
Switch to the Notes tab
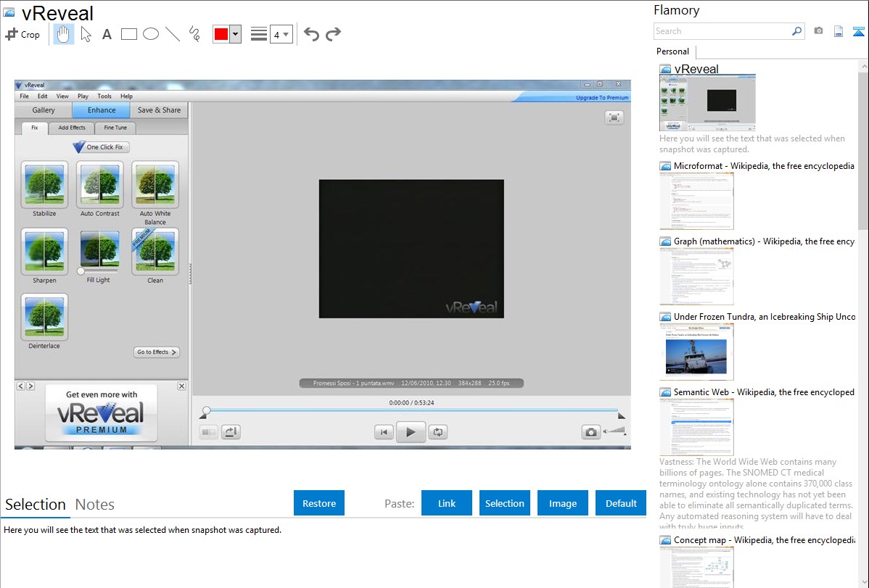click(x=95, y=505)
